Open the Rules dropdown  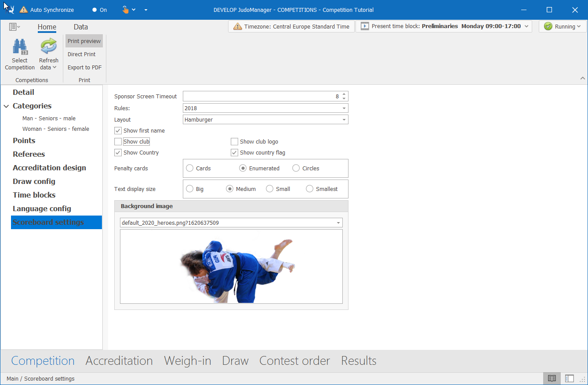(x=344, y=108)
